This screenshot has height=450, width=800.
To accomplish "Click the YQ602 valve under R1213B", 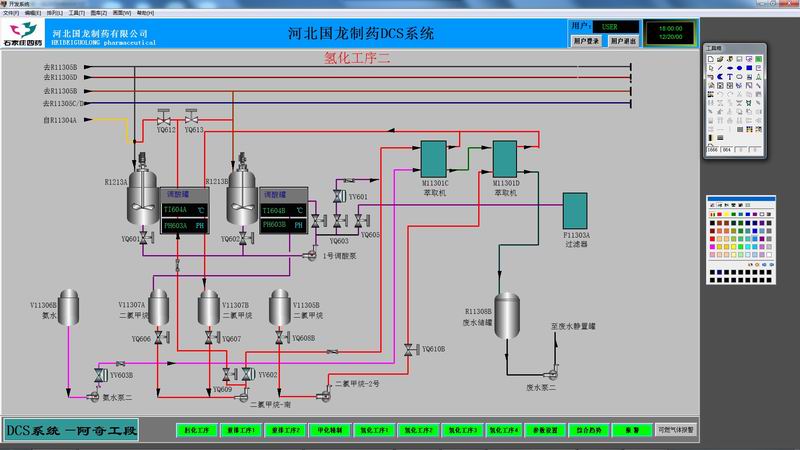I will [246, 238].
